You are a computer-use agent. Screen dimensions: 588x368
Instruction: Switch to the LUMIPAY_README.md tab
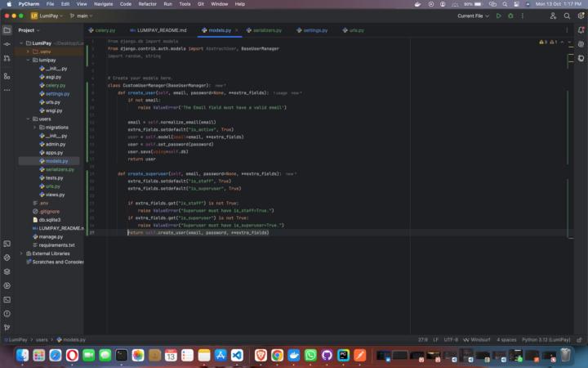(158, 30)
